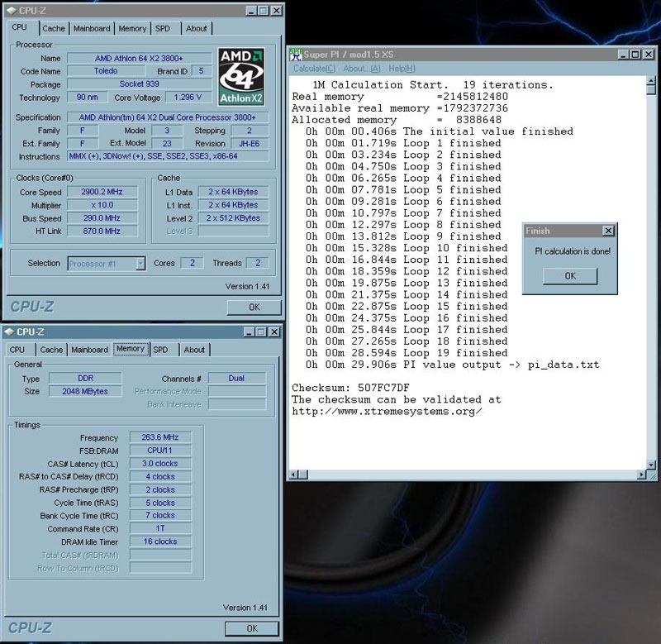Click the Instructions field value

click(x=168, y=156)
